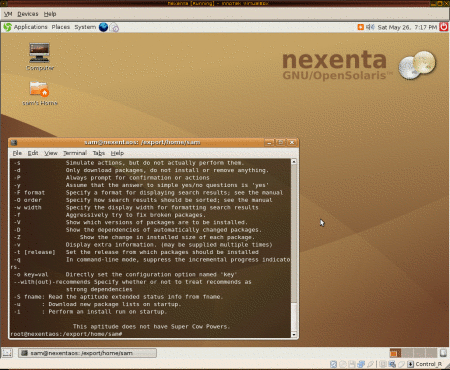Image resolution: width=450 pixels, height=370 pixels.
Task: Switch to the fourth workspace
Action: [x=431, y=353]
